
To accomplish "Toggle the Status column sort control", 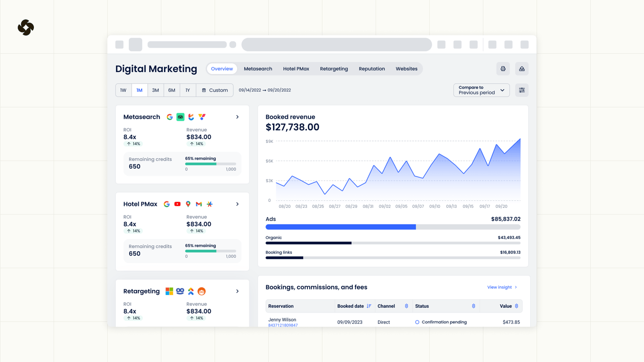I will point(473,306).
